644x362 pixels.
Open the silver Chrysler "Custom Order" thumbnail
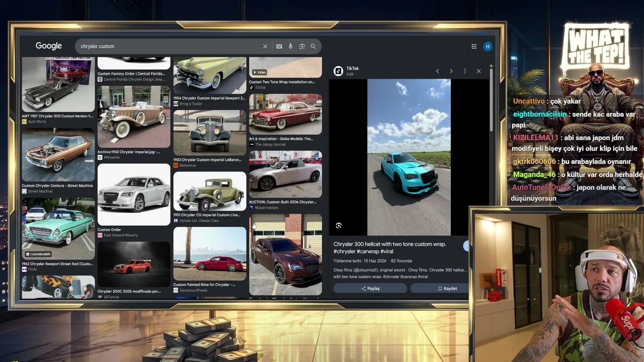point(134,195)
